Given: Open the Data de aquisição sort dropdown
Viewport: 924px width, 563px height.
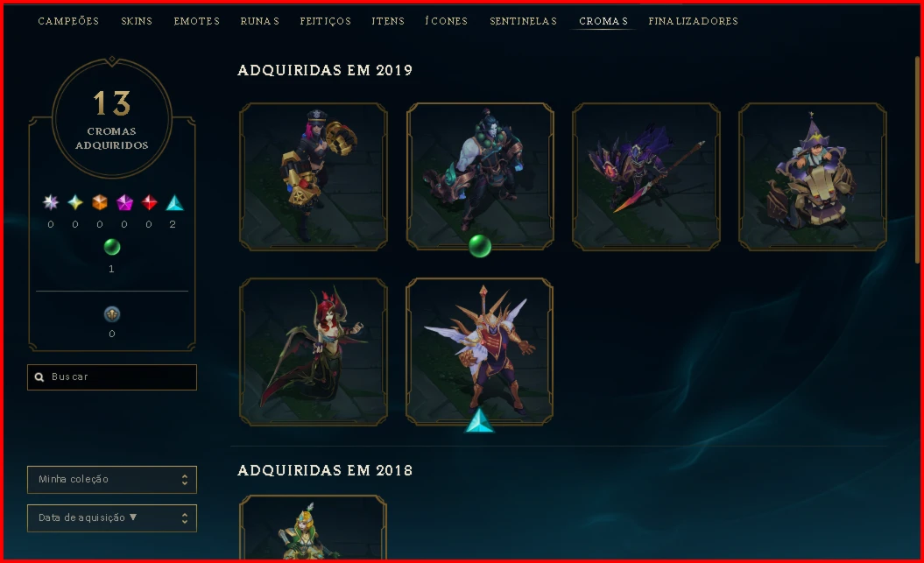Looking at the screenshot, I should 112,518.
